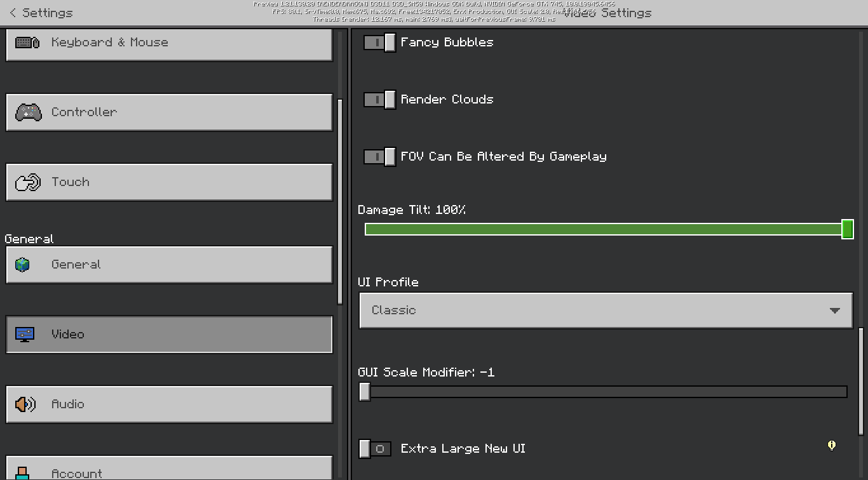Open the Touch settings tab

(169, 182)
